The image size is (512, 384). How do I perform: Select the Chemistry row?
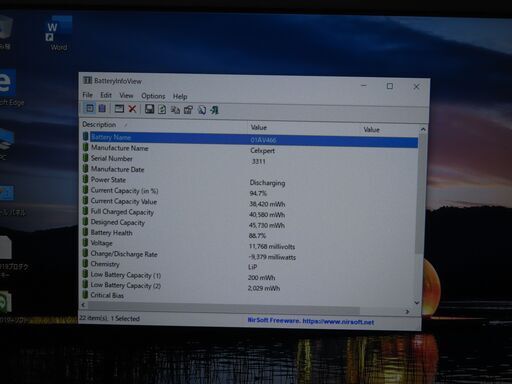tap(249, 265)
